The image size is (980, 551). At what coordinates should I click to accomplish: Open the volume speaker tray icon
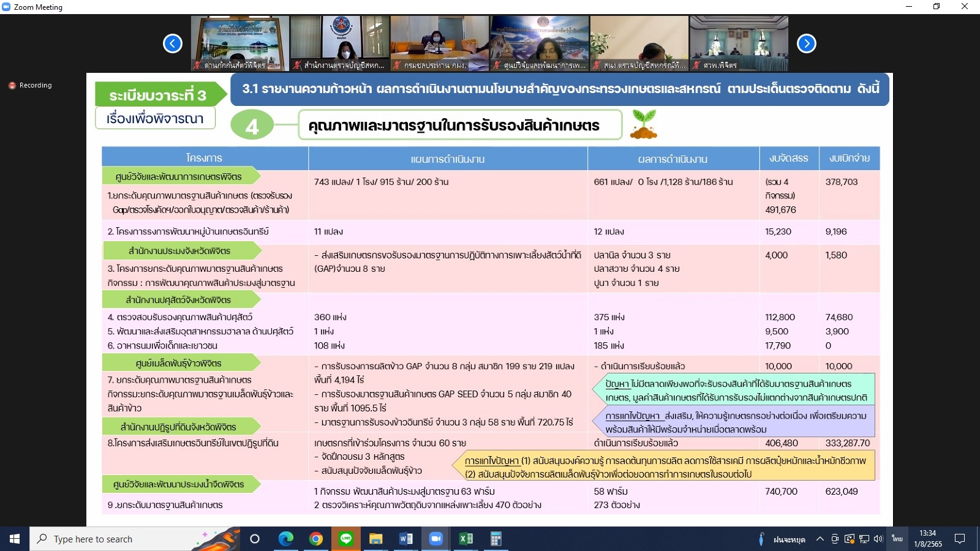[x=878, y=539]
